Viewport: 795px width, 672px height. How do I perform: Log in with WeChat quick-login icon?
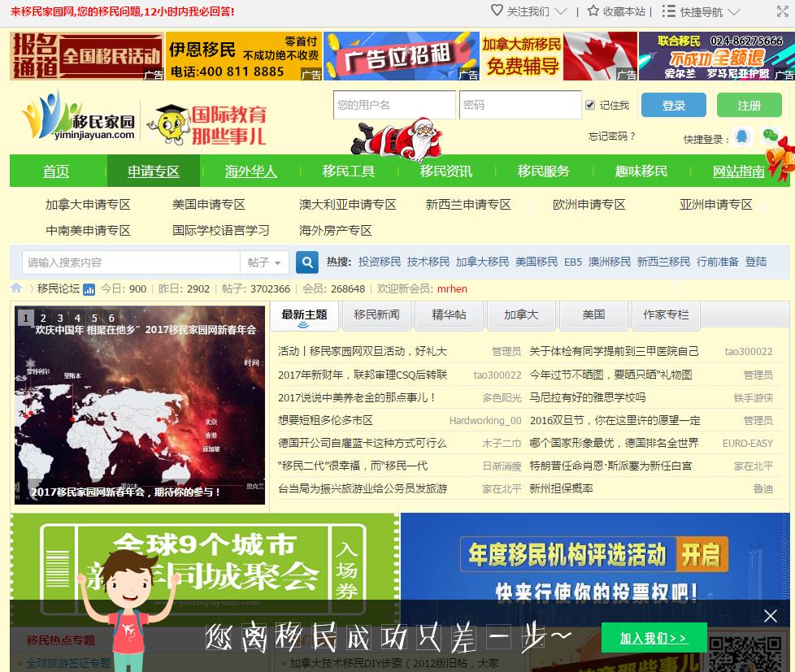770,136
